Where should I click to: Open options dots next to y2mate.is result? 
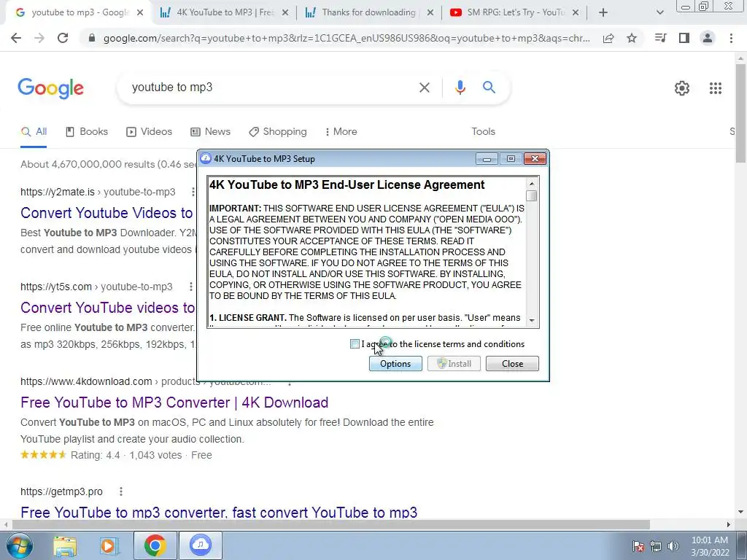193,192
